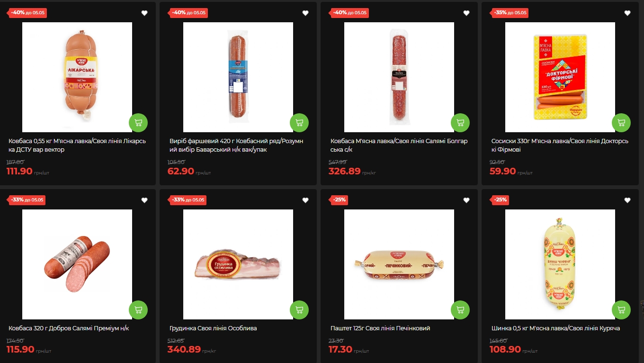Mark Докторські Фірмові sausages as favorite

pos(627,13)
